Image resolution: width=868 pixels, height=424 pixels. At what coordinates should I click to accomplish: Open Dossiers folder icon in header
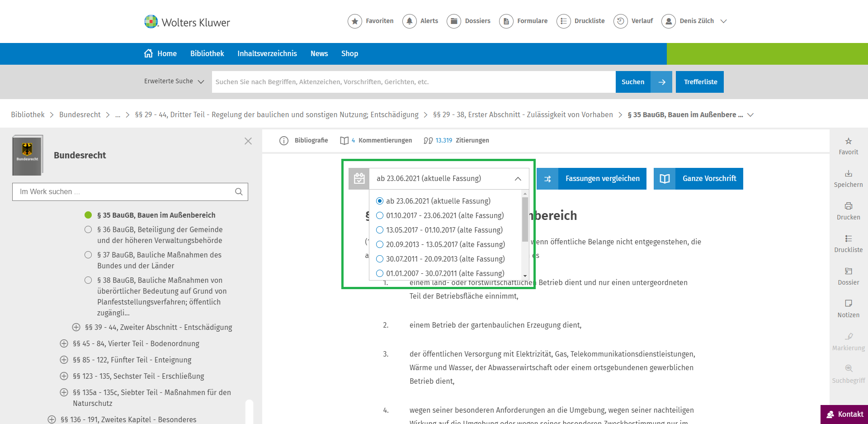[x=454, y=21]
